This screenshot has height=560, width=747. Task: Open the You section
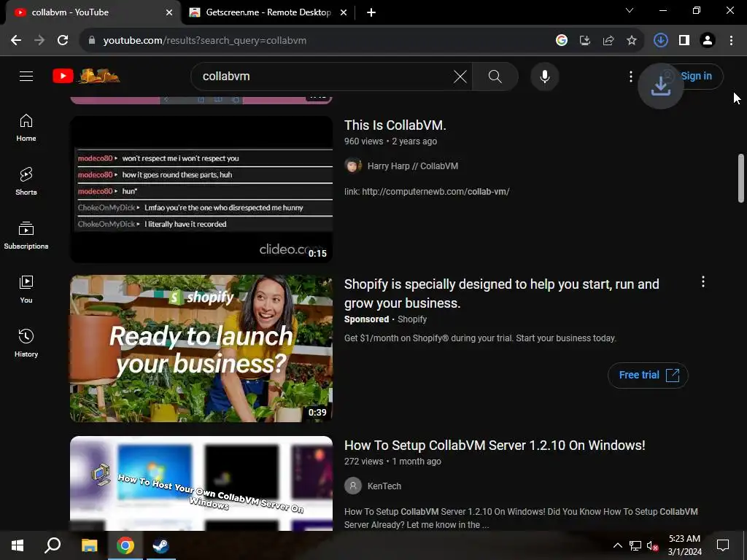[26, 289]
